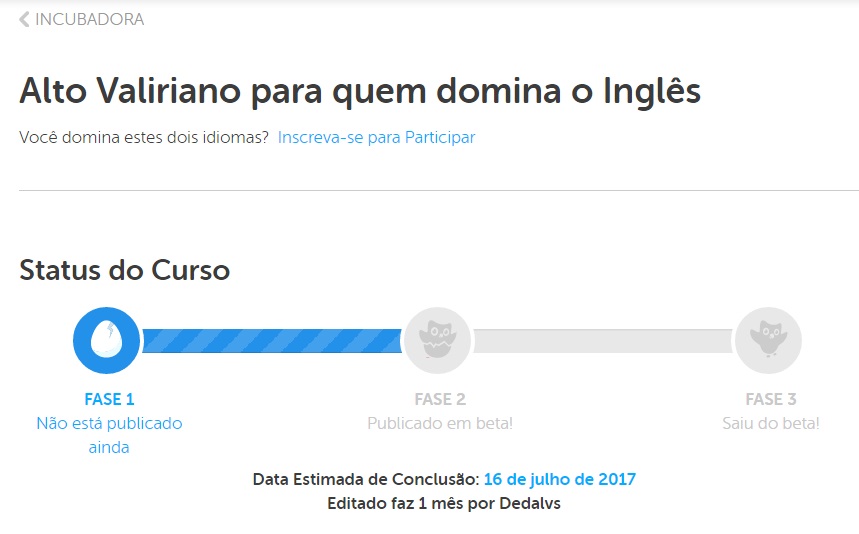This screenshot has width=859, height=534.
Task: Click the blue egg Phase 1 icon
Action: coord(106,341)
